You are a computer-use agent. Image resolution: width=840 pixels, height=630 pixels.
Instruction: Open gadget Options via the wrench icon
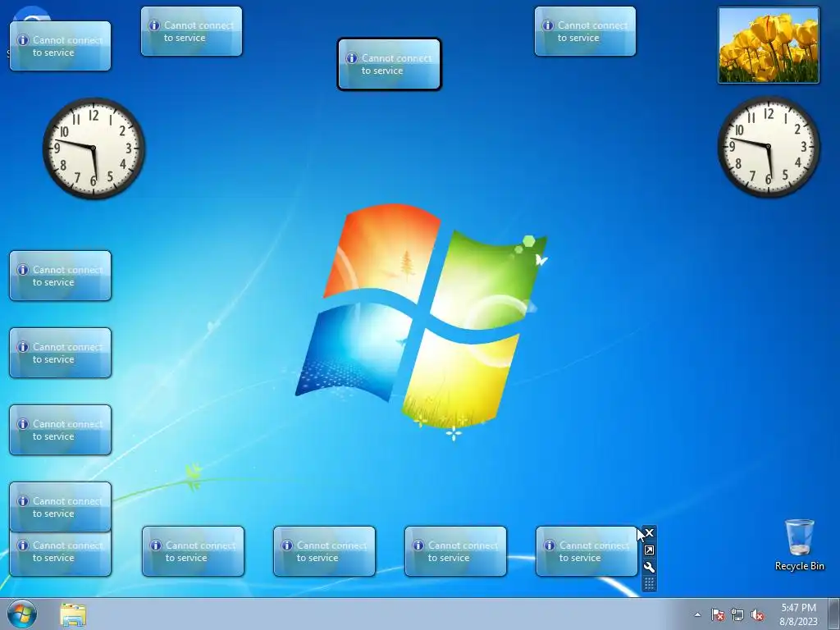650,568
